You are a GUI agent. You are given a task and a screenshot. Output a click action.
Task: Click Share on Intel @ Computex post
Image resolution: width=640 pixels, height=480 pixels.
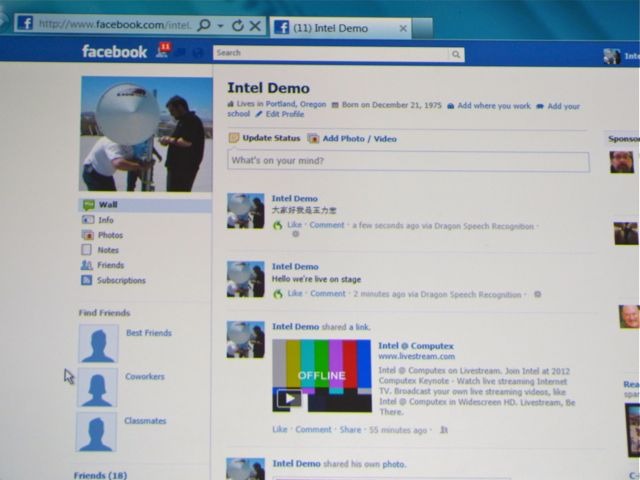coord(350,430)
